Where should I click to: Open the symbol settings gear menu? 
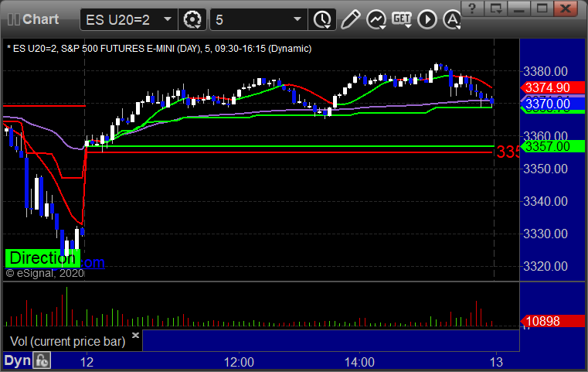click(x=192, y=19)
